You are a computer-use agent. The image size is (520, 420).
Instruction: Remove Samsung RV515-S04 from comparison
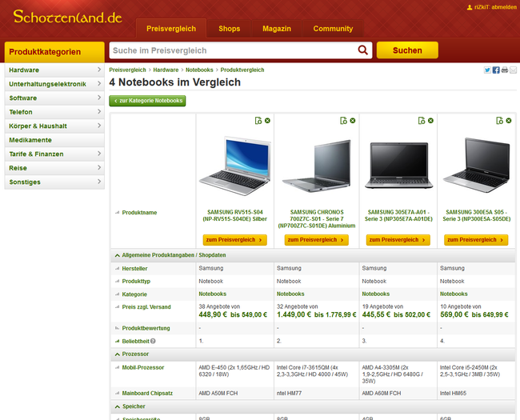(267, 121)
